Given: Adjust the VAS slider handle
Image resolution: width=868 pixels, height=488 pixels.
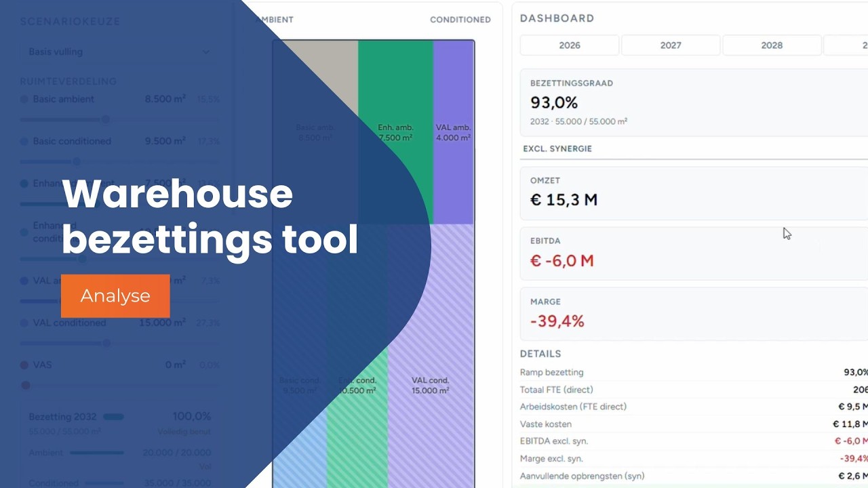Looking at the screenshot, I should click(x=26, y=385).
